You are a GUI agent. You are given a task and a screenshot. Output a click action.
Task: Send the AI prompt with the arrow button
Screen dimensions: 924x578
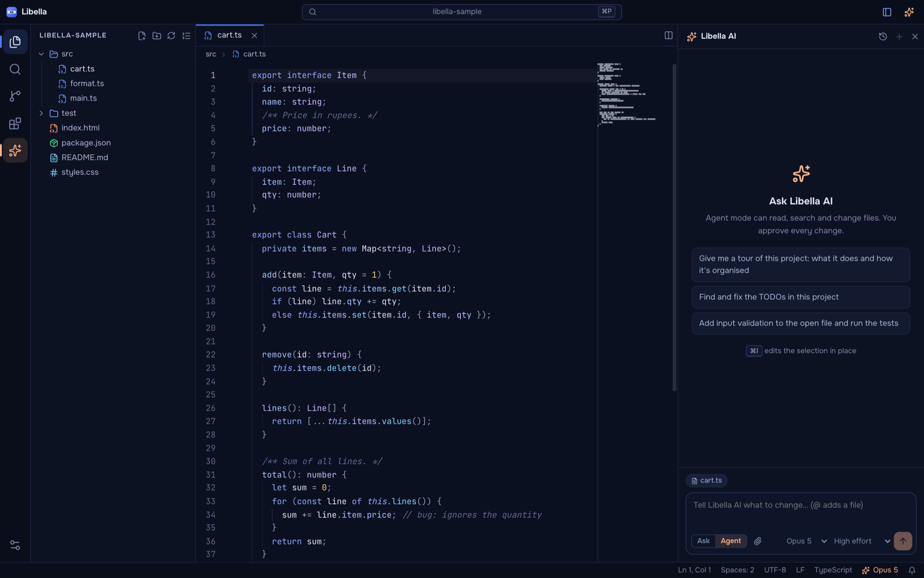pos(903,541)
